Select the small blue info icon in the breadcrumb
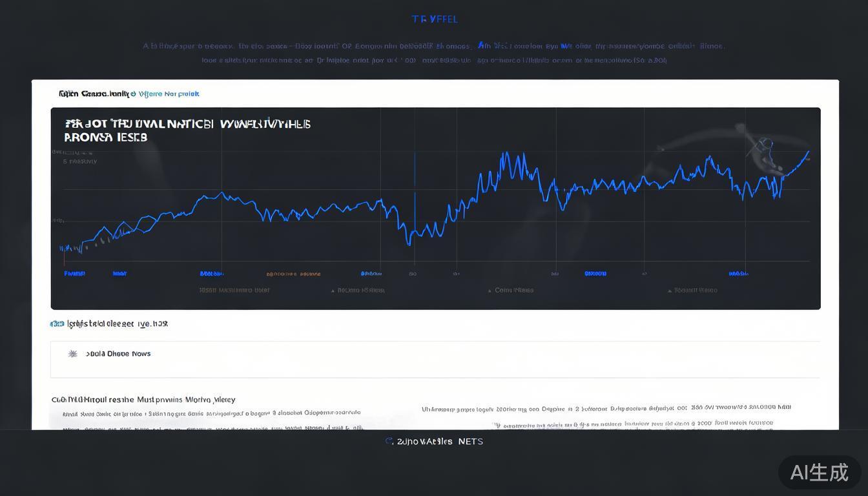Screen dimensions: 868x496 coord(133,94)
